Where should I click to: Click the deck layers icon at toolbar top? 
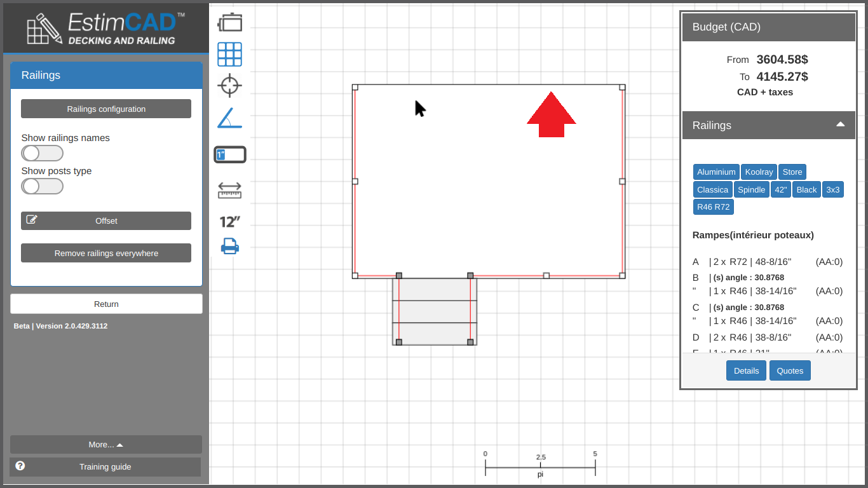[x=229, y=23]
